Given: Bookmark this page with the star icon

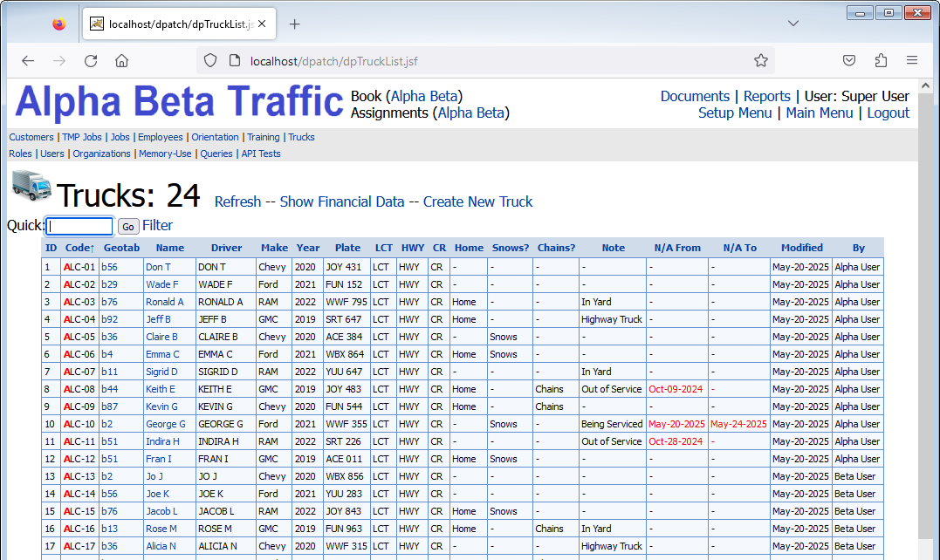Looking at the screenshot, I should coord(760,60).
